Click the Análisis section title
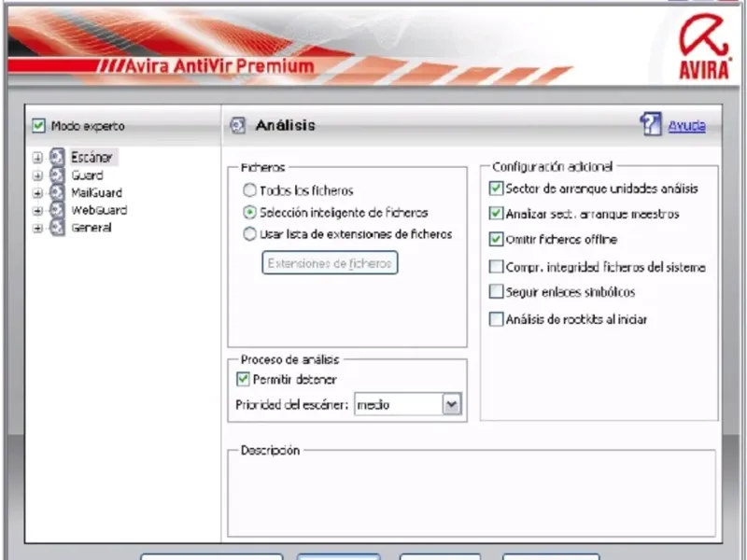This screenshot has height=560, width=747. (x=286, y=126)
